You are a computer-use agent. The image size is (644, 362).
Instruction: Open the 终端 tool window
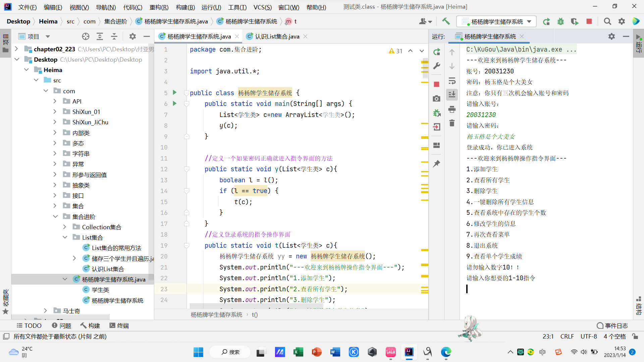119,325
